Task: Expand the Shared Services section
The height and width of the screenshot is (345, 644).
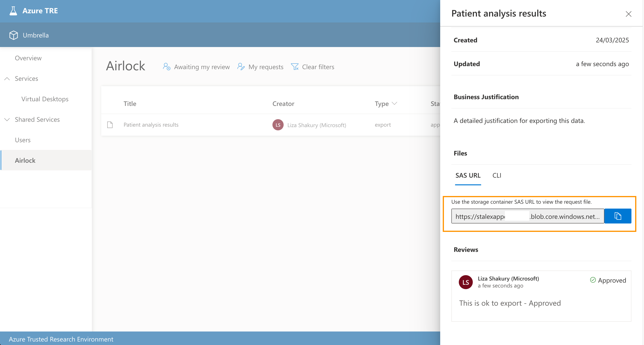Action: (7, 120)
